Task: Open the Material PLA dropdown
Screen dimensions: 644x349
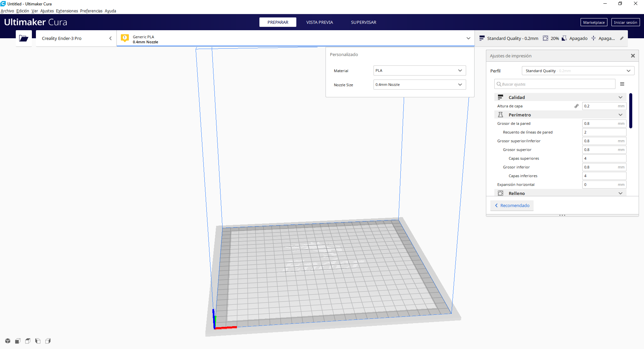Action: pos(419,70)
